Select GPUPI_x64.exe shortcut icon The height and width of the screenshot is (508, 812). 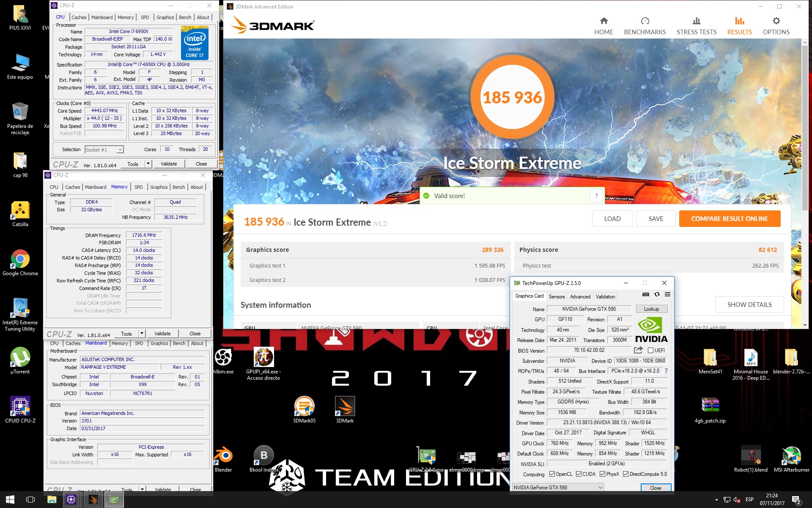point(263,363)
